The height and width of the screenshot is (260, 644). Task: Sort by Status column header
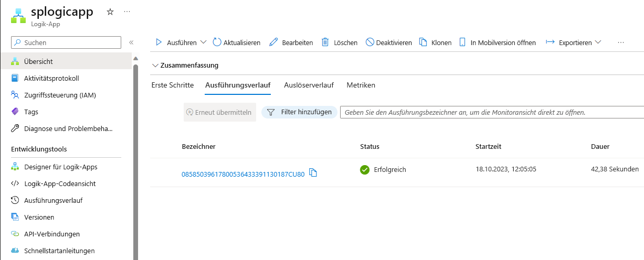[x=369, y=147]
